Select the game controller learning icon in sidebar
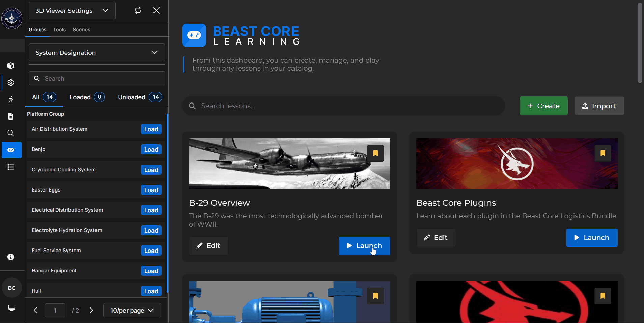 (11, 150)
